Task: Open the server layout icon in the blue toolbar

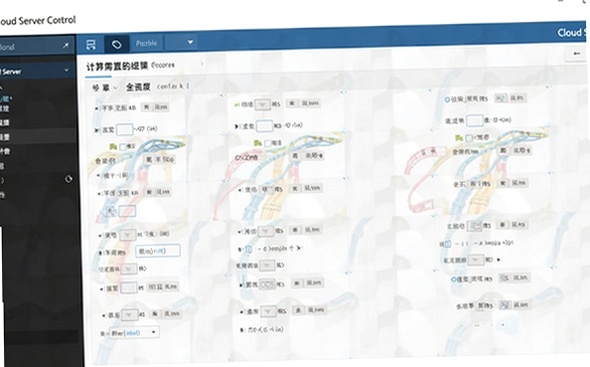Action: 91,45
